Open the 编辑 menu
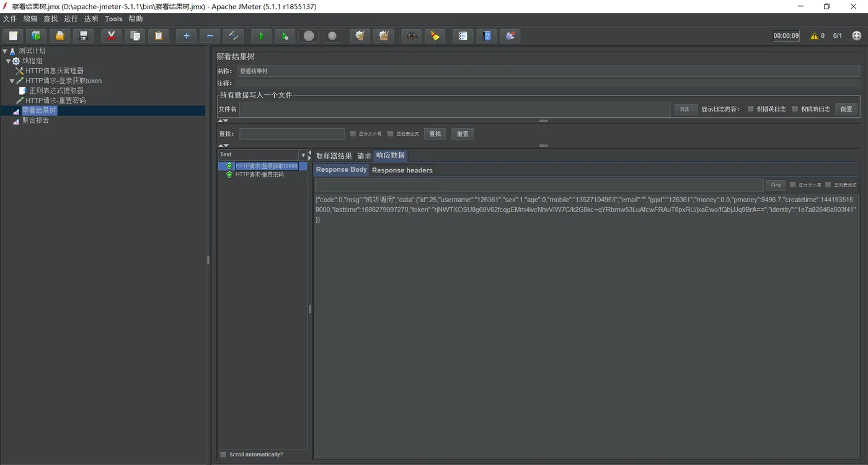868x465 pixels. [x=30, y=19]
